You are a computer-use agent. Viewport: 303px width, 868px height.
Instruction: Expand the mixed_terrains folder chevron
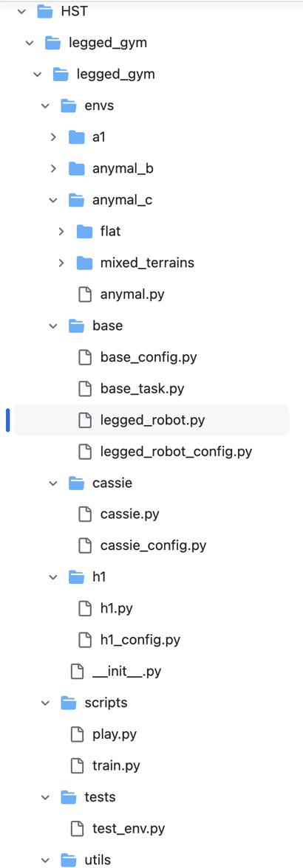61,263
